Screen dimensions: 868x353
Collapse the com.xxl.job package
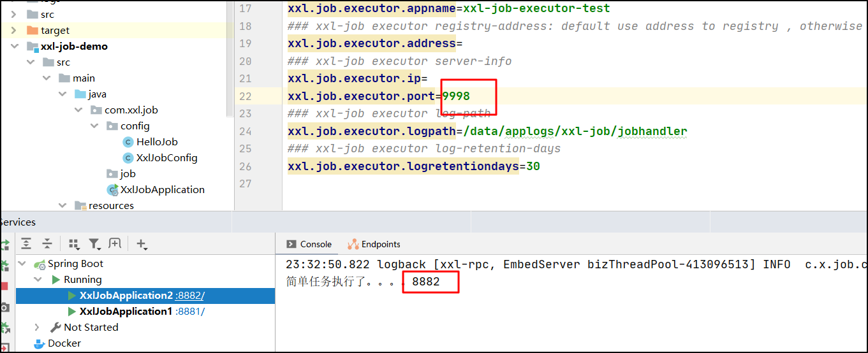pos(78,110)
